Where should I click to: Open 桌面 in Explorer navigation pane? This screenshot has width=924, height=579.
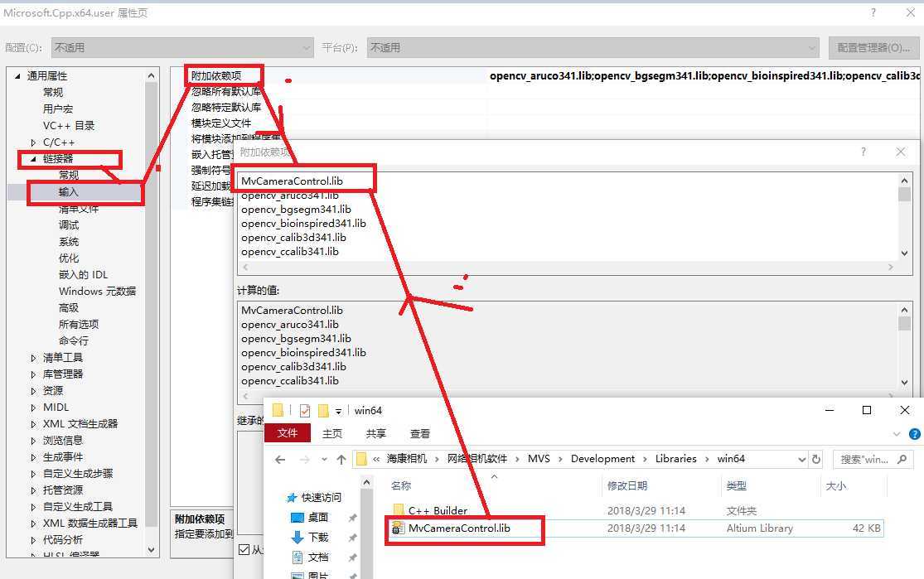[x=310, y=517]
